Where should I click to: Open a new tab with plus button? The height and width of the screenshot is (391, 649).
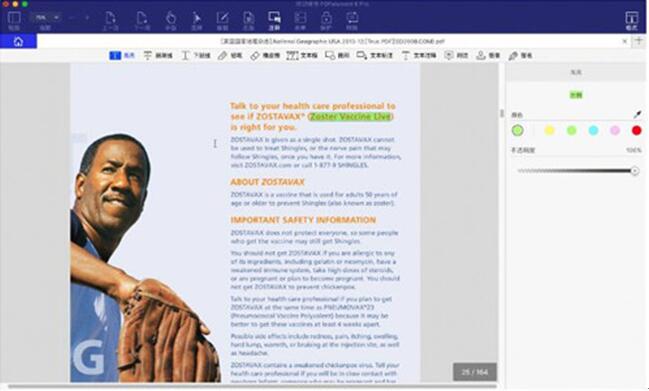(639, 41)
